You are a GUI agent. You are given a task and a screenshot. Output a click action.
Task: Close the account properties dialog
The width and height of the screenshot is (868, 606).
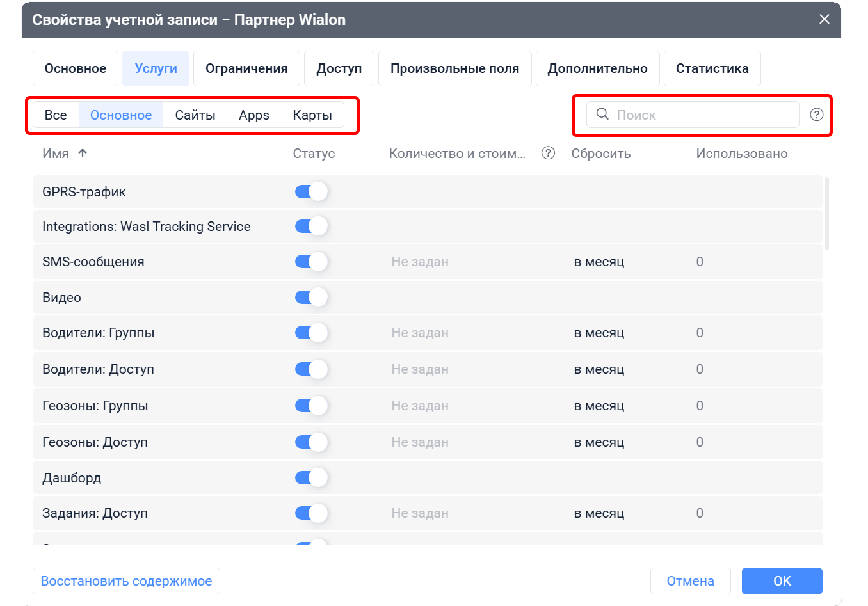click(824, 19)
